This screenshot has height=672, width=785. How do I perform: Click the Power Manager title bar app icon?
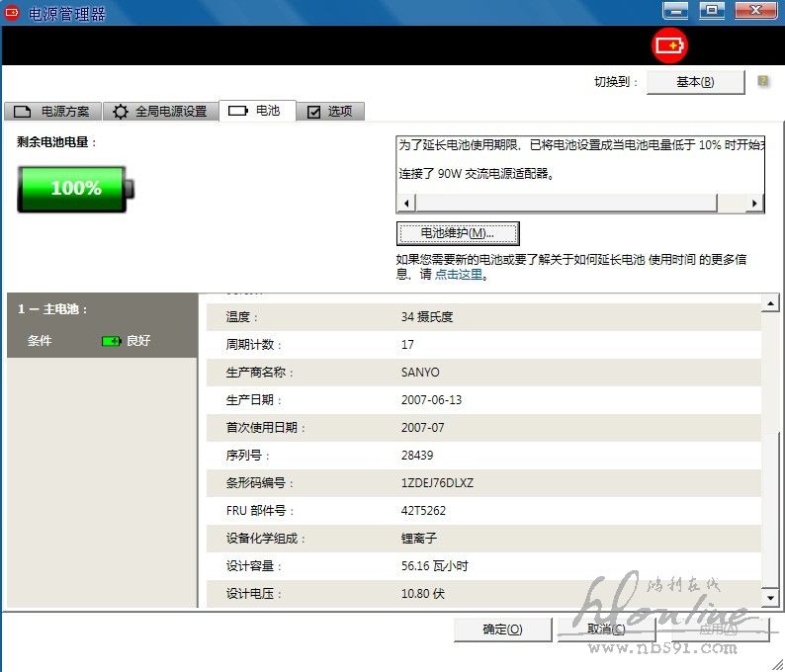[x=13, y=13]
